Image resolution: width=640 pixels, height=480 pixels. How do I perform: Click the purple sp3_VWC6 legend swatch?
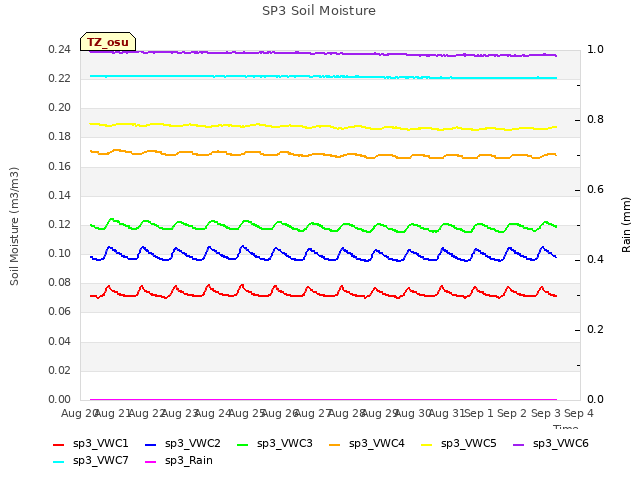518,444
